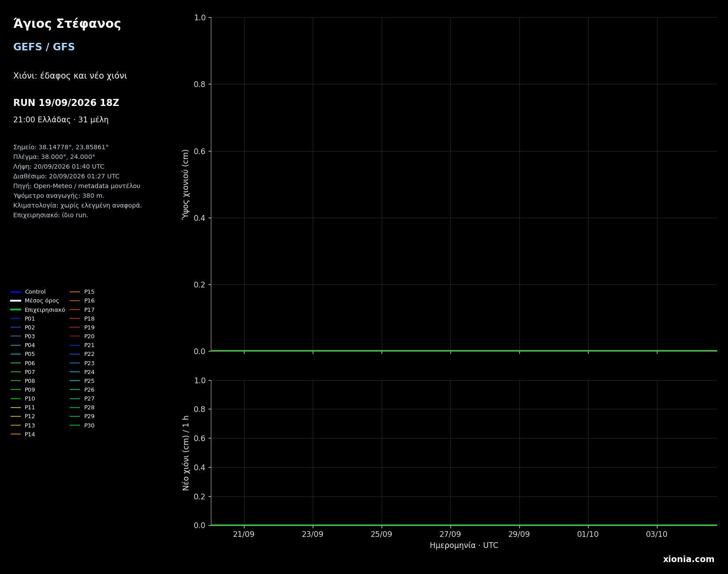Click the 03/10 date tick label
Viewport: 728px width, 574px height.
[657, 534]
